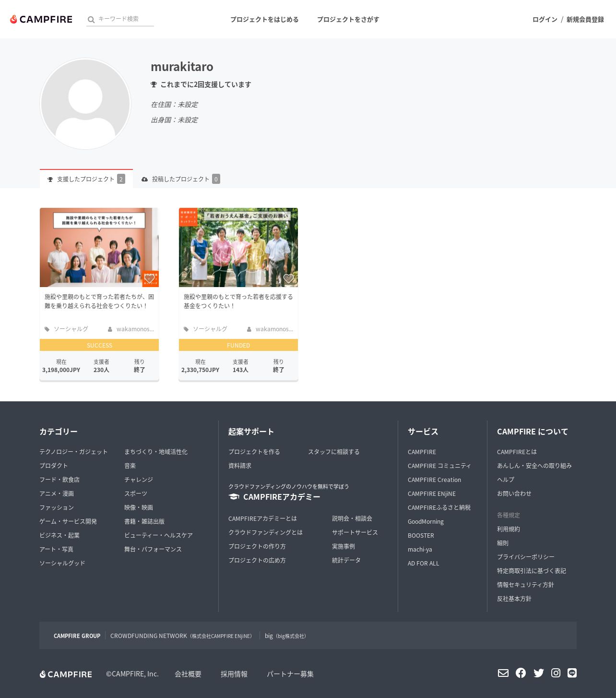Image resolution: width=616 pixels, height=698 pixels.
Task: Open the SUCCESS project thumbnail image
Action: point(99,247)
